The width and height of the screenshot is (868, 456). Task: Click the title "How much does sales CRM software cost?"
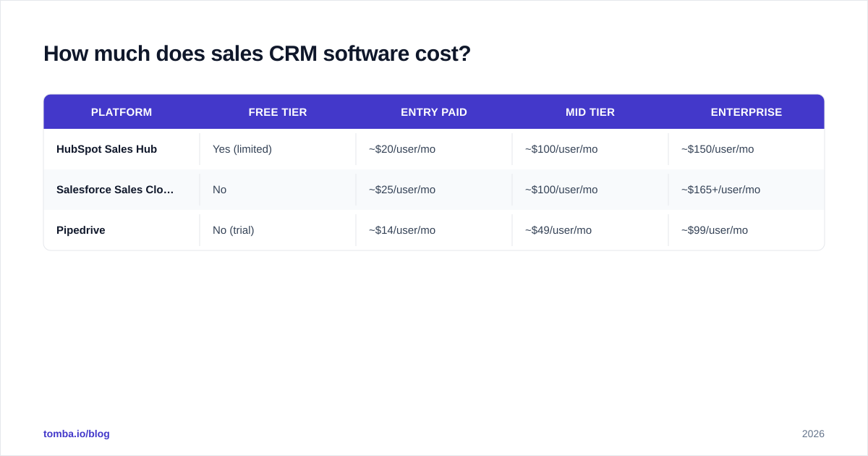pos(257,54)
